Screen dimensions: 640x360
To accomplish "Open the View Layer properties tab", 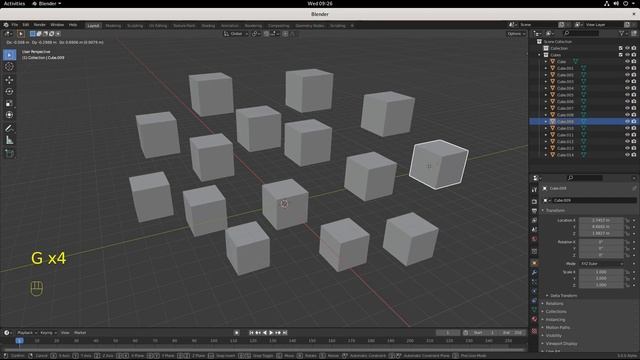I will click(x=534, y=220).
